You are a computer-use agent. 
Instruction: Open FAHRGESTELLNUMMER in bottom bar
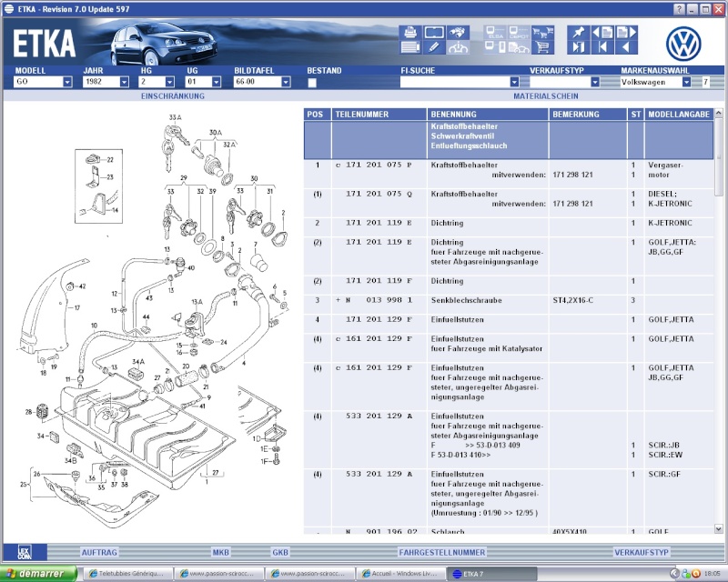coord(442,552)
